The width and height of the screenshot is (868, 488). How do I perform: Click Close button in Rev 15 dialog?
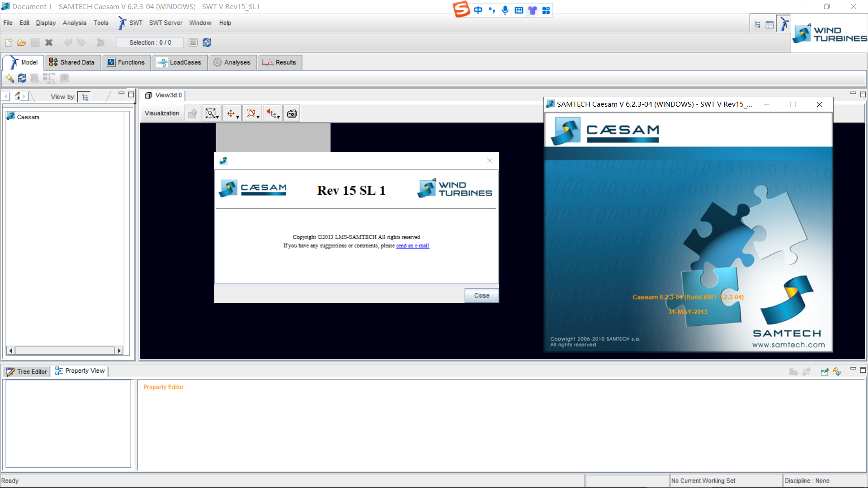click(481, 296)
